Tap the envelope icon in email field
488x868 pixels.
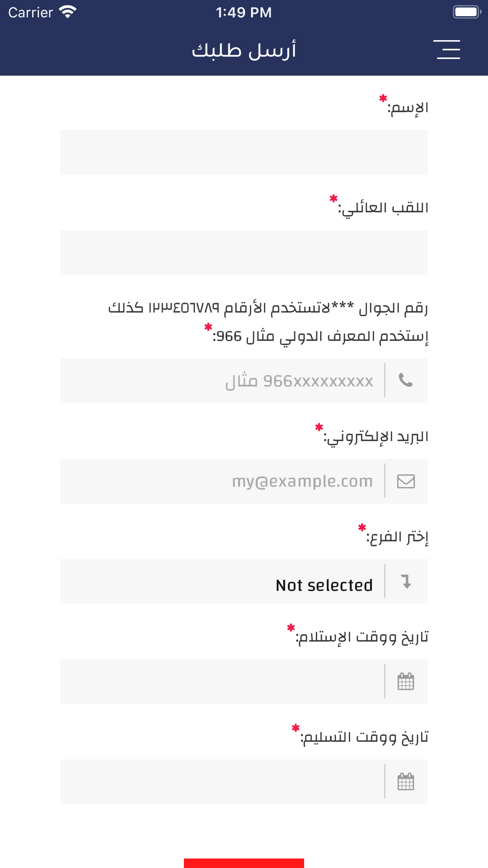click(x=406, y=481)
